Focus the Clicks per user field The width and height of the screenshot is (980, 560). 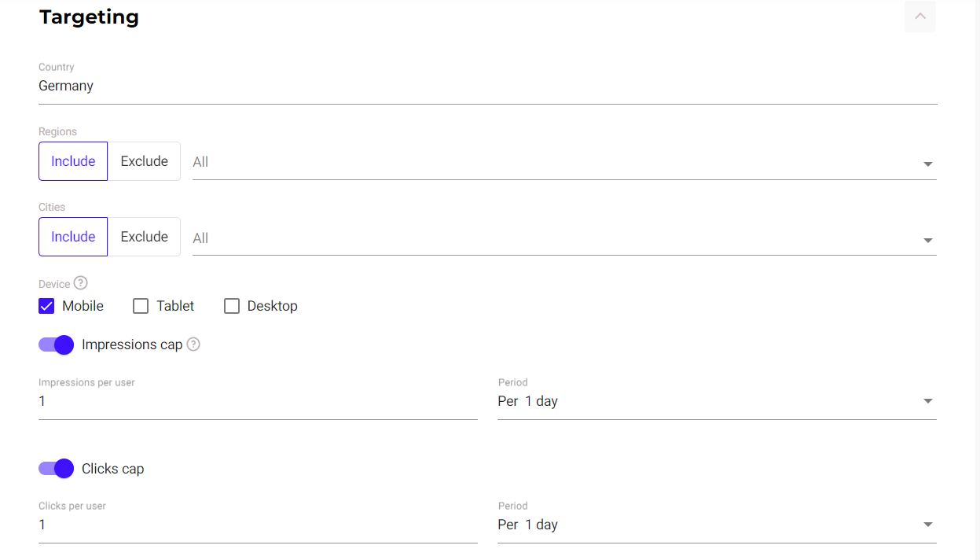[258, 525]
